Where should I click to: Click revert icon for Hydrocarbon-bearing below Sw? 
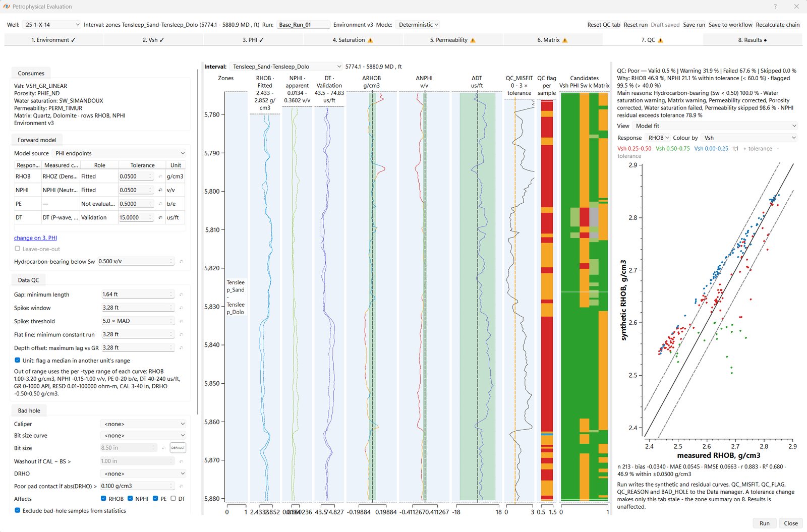(x=181, y=261)
